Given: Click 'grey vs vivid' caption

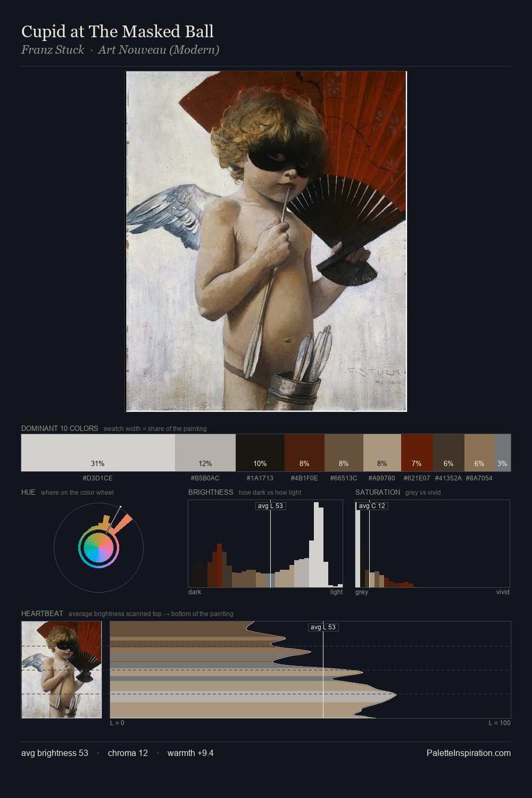Looking at the screenshot, I should (423, 493).
